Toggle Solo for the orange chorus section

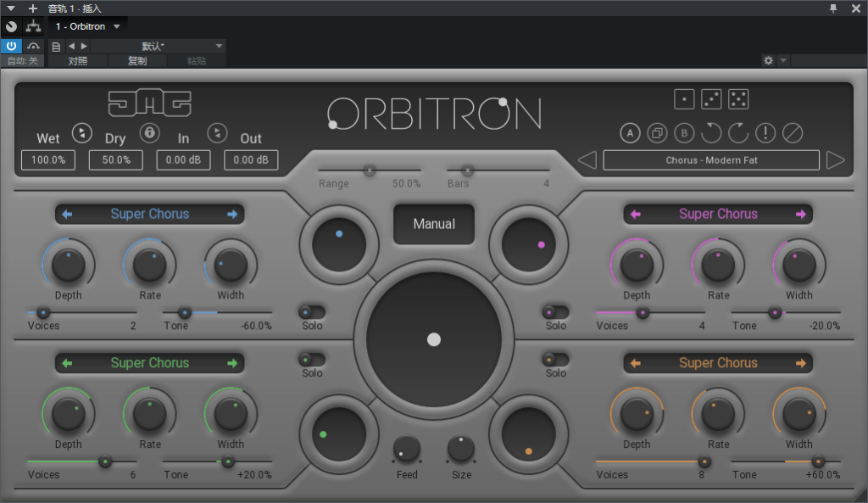pyautogui.click(x=556, y=359)
